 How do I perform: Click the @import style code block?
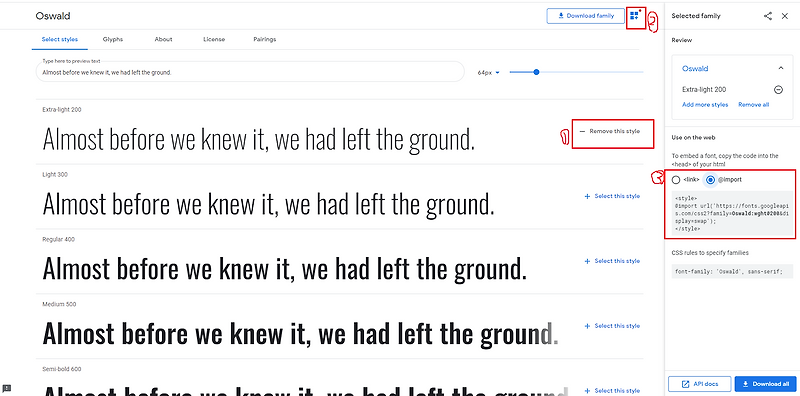click(732, 213)
